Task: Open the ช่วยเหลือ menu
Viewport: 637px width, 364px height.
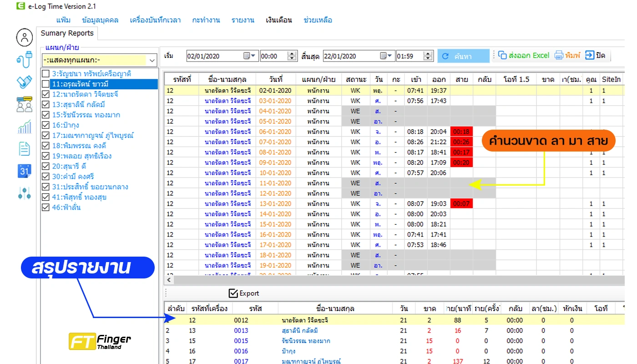Action: pyautogui.click(x=318, y=20)
